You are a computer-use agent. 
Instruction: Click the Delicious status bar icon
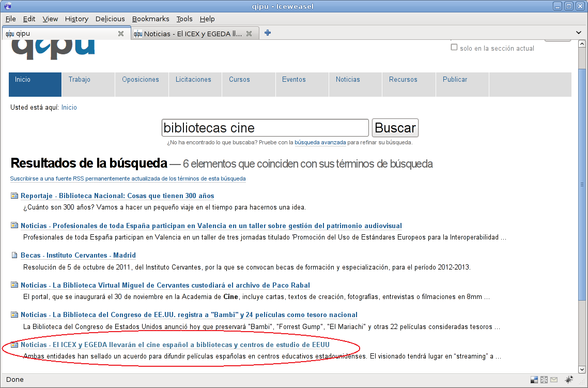(534, 380)
